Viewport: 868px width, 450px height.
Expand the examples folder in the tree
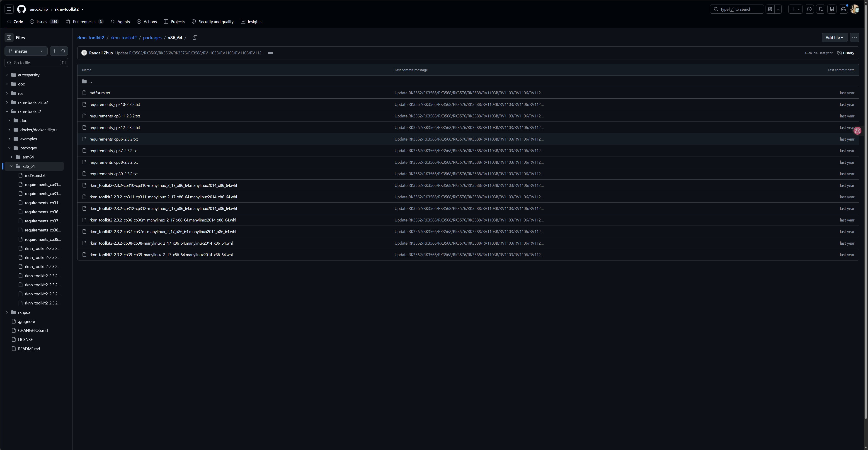[9, 139]
